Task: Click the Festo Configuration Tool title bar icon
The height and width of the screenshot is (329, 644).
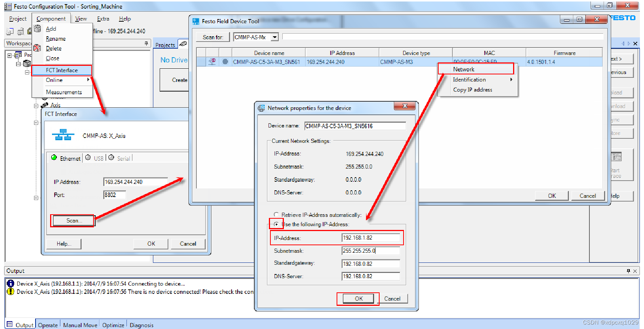Action: tap(8, 6)
